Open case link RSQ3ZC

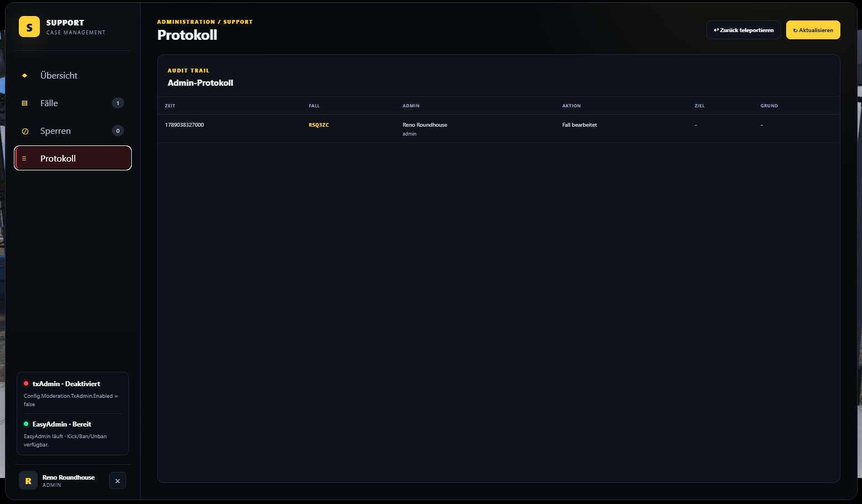coord(319,125)
